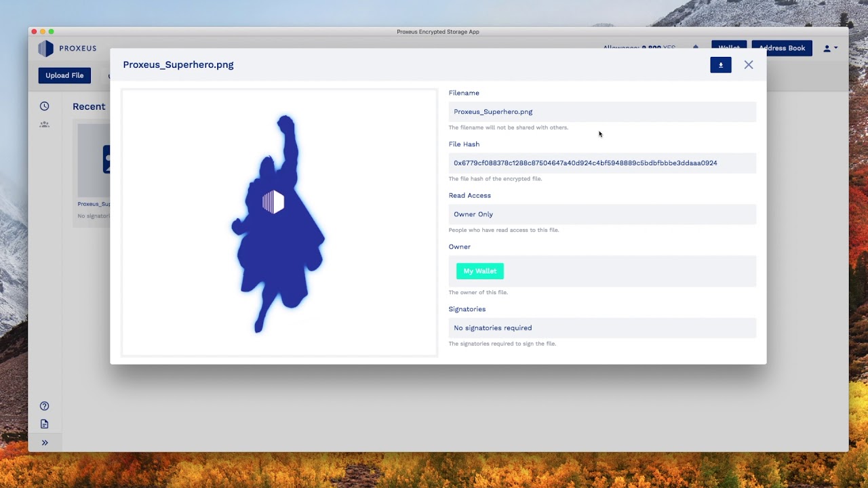868x488 pixels.
Task: Close the Proxeus_Superhero.png details dialog
Action: pyautogui.click(x=748, y=64)
